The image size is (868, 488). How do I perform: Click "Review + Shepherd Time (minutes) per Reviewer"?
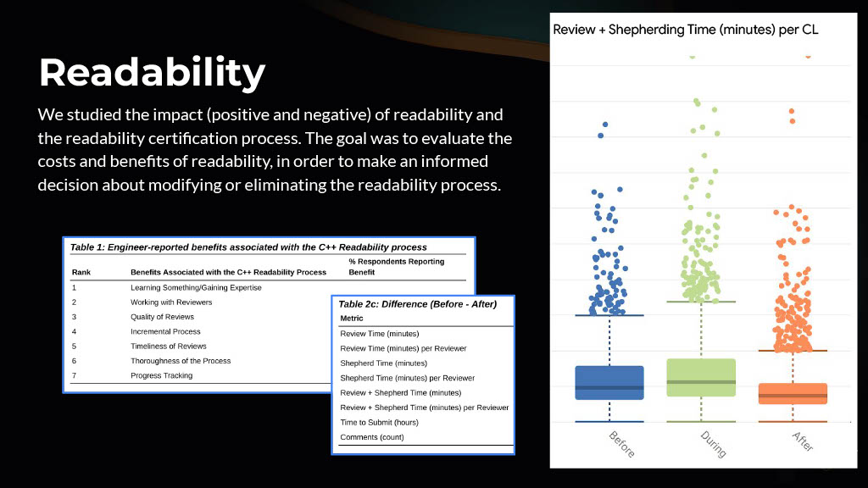point(424,408)
